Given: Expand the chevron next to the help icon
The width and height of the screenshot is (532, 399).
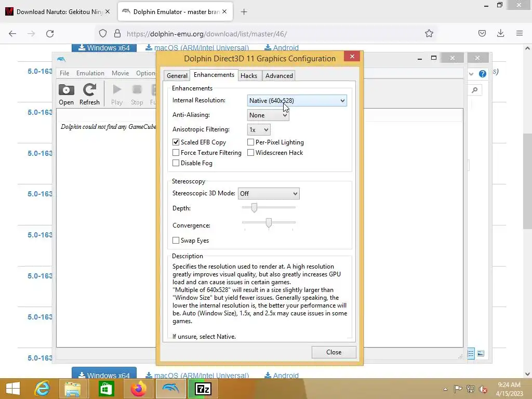Looking at the screenshot, I should 471,74.
